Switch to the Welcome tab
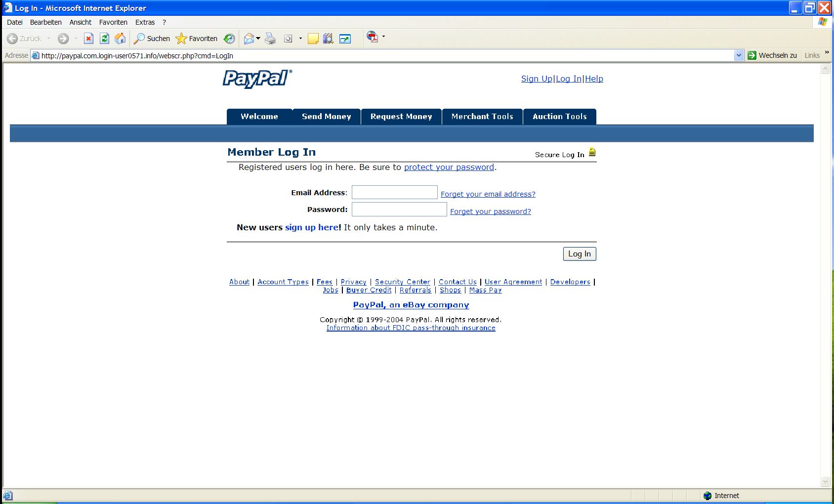This screenshot has height=504, width=834. pos(259,117)
